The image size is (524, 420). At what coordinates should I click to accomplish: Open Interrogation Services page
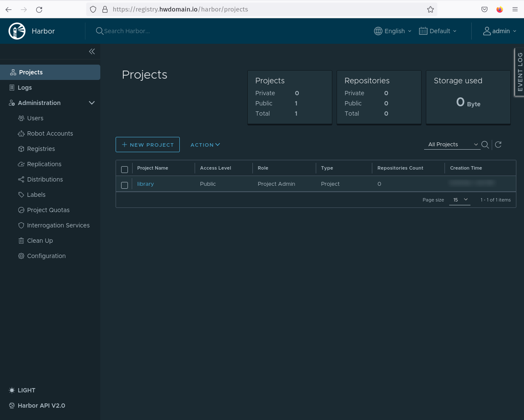pyautogui.click(x=58, y=225)
